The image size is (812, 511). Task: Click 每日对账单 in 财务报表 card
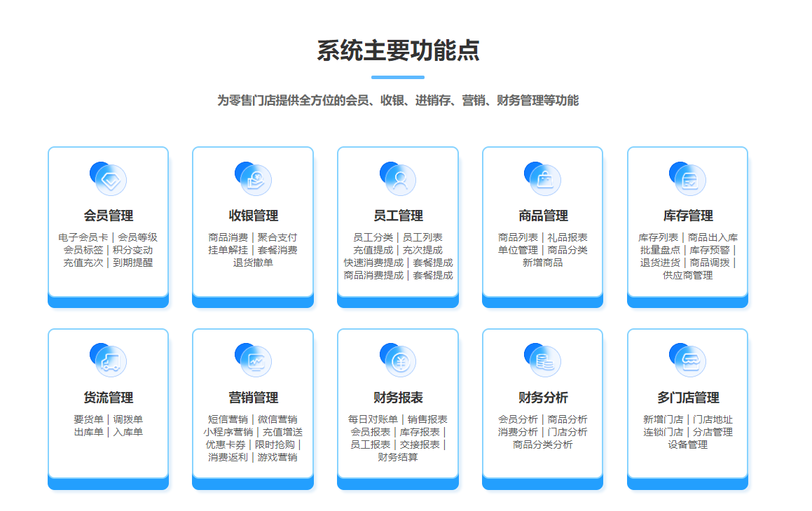373,419
